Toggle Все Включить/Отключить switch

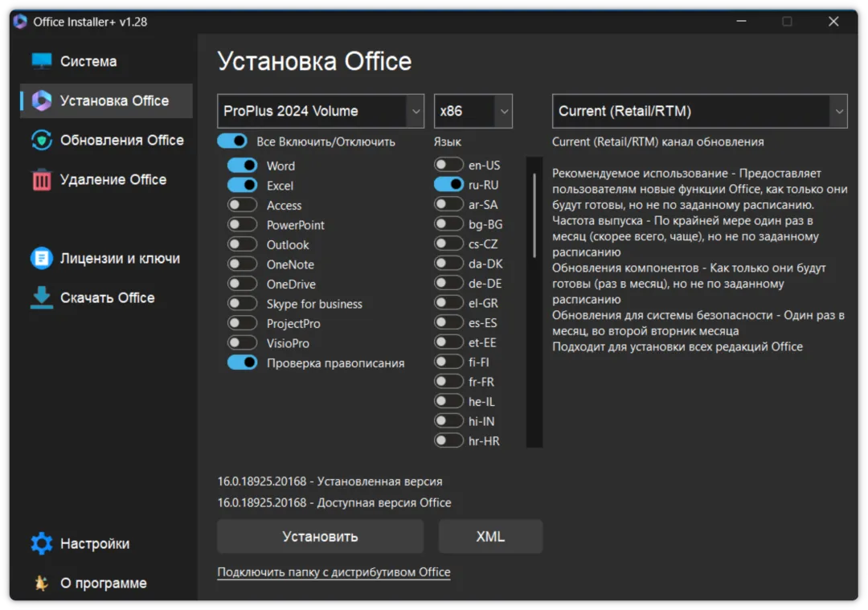pos(232,141)
